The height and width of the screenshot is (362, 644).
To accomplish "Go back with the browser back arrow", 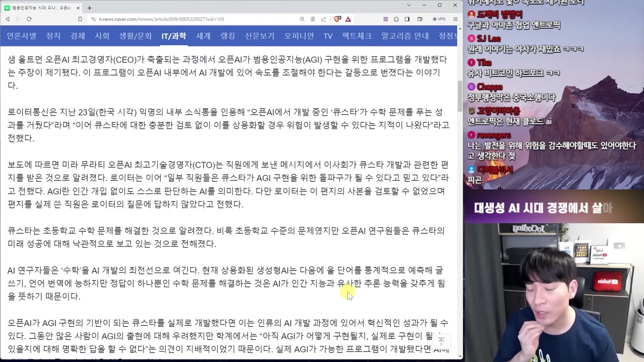I will coord(8,19).
